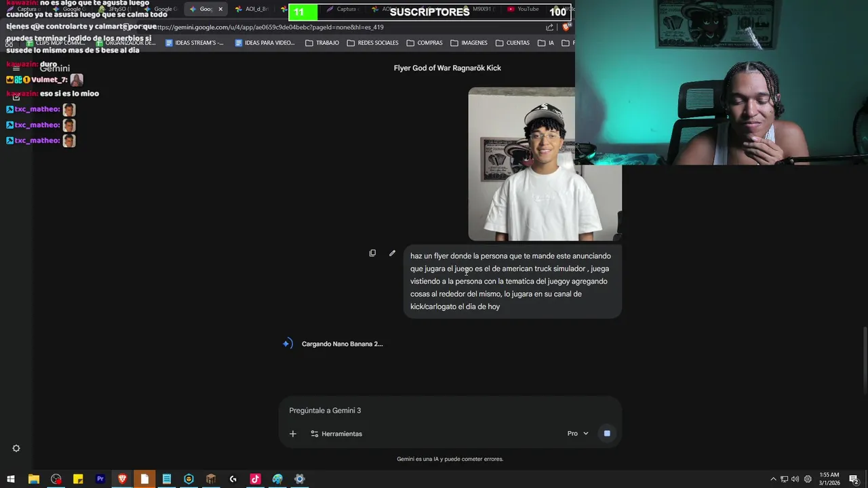Open IDEAS STREAM'S bookmark
Screen dimensions: 868x488
195,43
